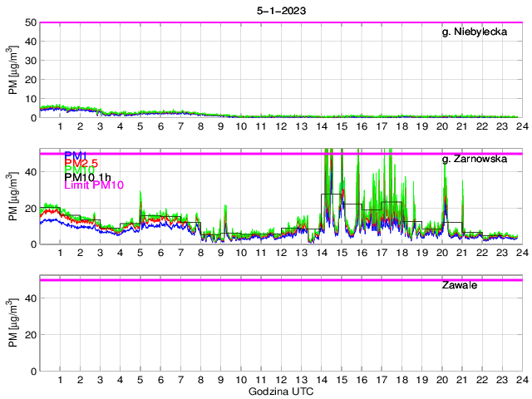
Task: Click the Godzina UTC axis label
Action: tap(280, 391)
